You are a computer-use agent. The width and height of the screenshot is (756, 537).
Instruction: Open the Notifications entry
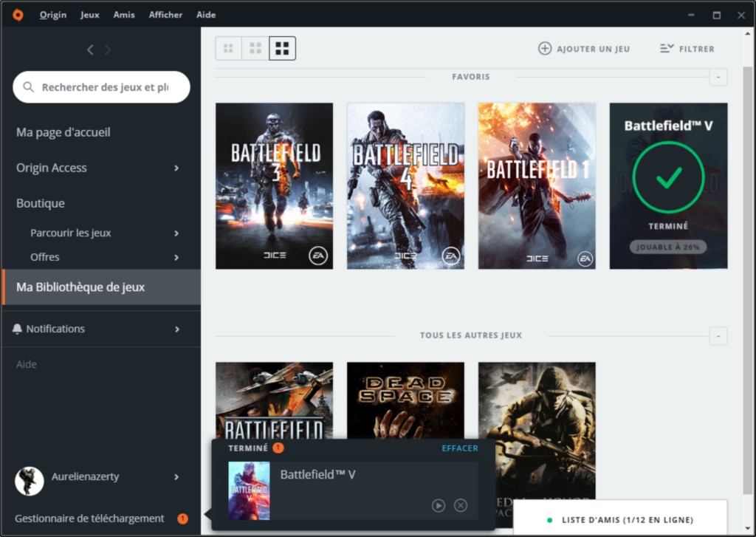pyautogui.click(x=55, y=329)
